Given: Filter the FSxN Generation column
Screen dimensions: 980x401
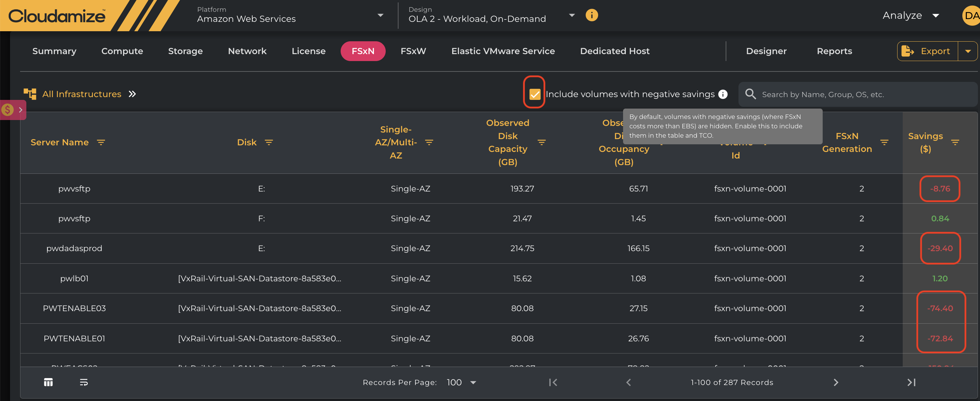Looking at the screenshot, I should [x=884, y=143].
